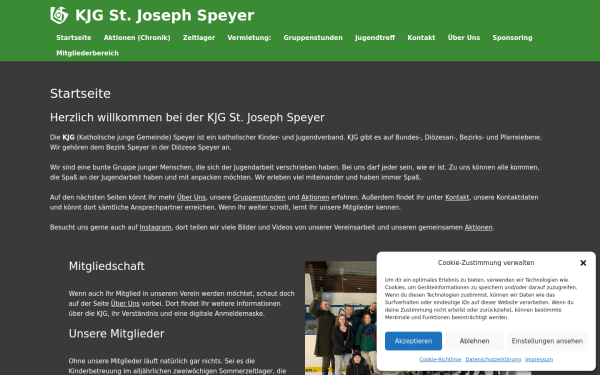The image size is (600, 375).
Task: Open the Vermietung: menu entry
Action: tap(249, 38)
